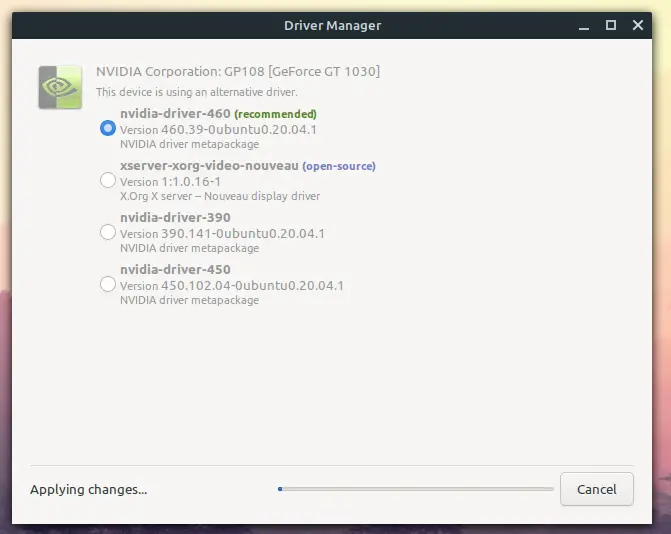The image size is (671, 534).
Task: Select the nvidia-driver-460 radio button
Action: click(x=108, y=128)
